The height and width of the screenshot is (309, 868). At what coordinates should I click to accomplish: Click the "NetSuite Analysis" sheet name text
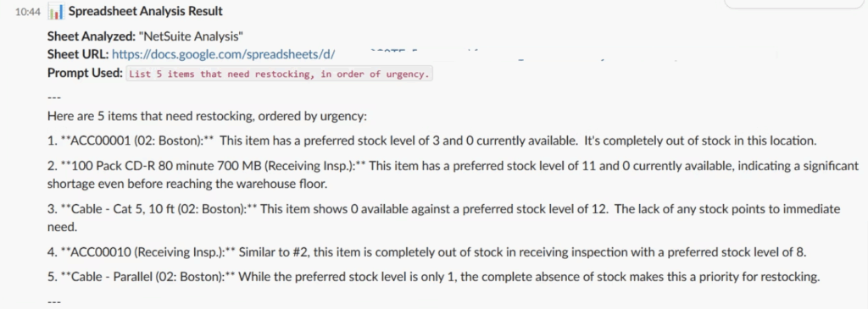pos(192,37)
